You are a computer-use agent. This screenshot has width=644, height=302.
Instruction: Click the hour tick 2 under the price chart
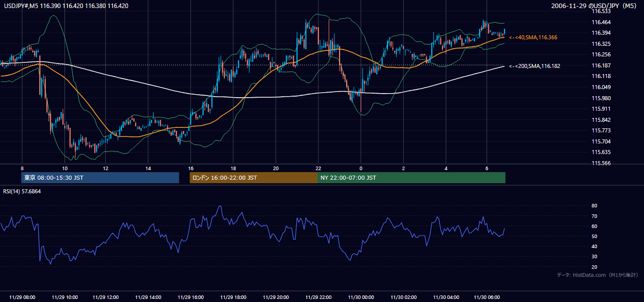pyautogui.click(x=403, y=168)
